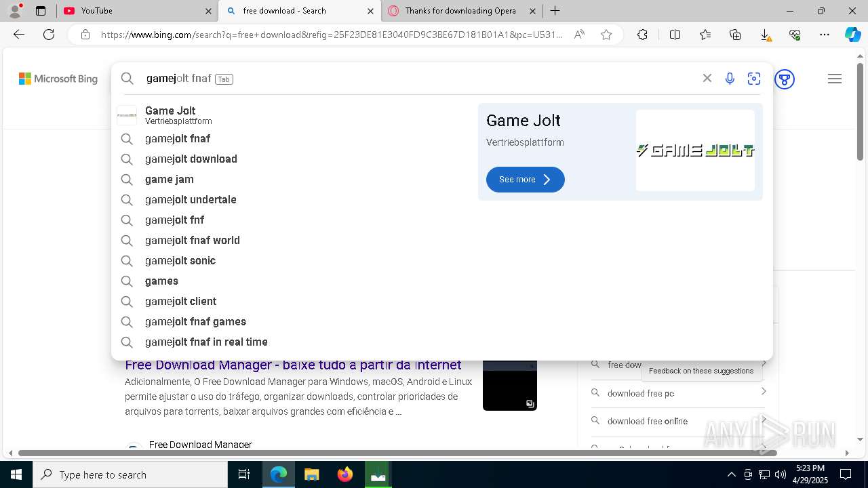
Task: Open a new browser tab
Action: click(555, 11)
